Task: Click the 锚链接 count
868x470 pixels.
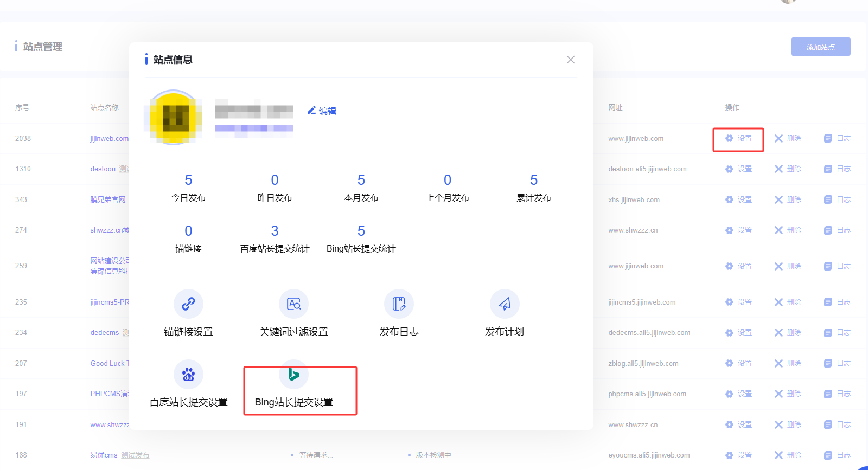Action: click(x=188, y=231)
